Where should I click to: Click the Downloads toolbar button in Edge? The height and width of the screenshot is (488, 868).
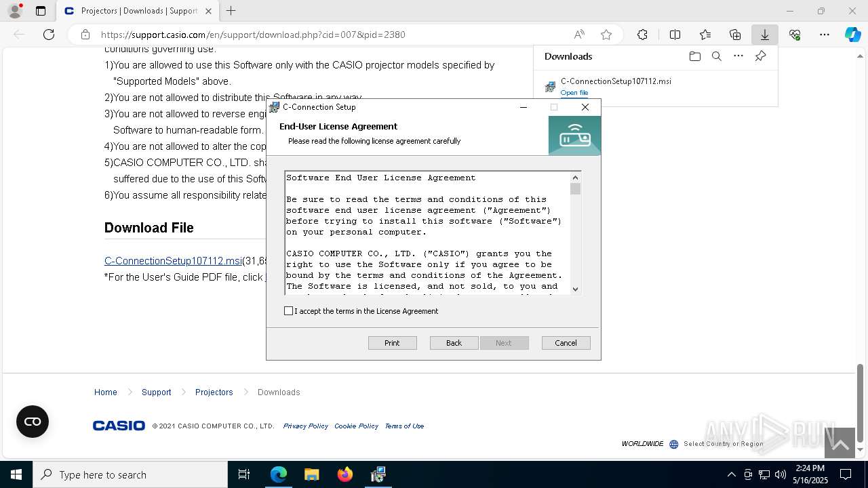[764, 35]
